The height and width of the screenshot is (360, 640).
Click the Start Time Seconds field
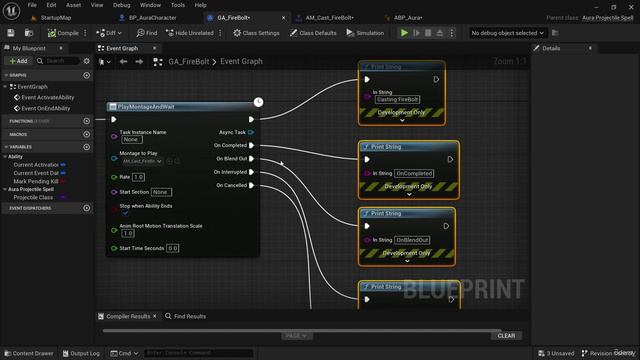pos(173,248)
